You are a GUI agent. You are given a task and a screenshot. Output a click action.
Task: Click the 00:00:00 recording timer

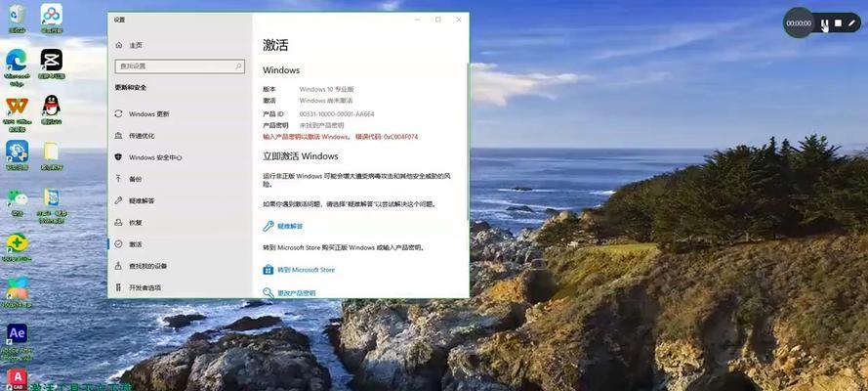click(x=799, y=23)
